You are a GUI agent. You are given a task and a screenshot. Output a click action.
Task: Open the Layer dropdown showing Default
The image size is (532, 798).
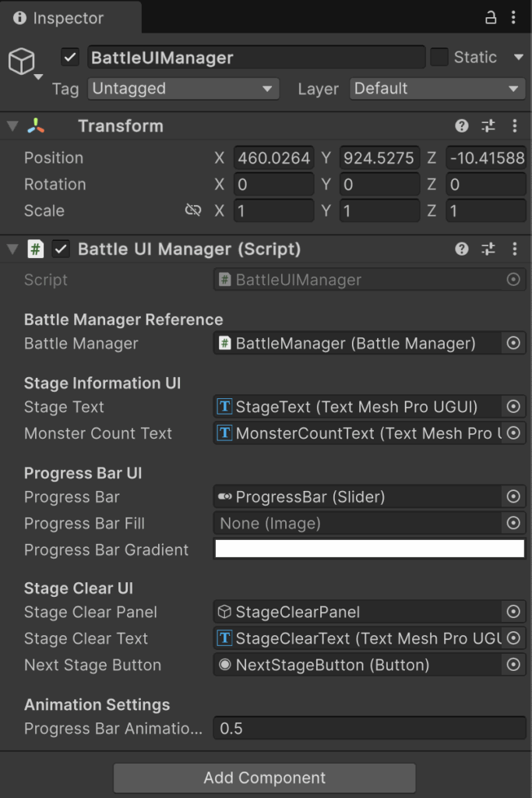point(438,89)
